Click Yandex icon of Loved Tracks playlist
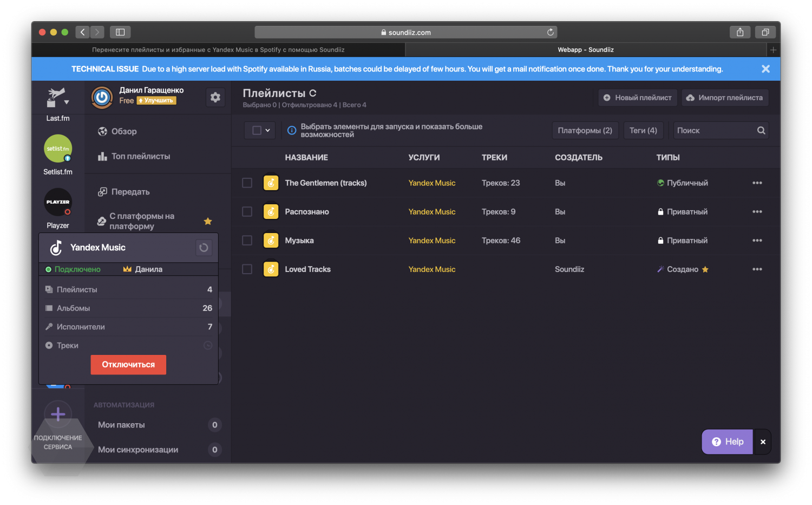The width and height of the screenshot is (812, 505). 271,269
